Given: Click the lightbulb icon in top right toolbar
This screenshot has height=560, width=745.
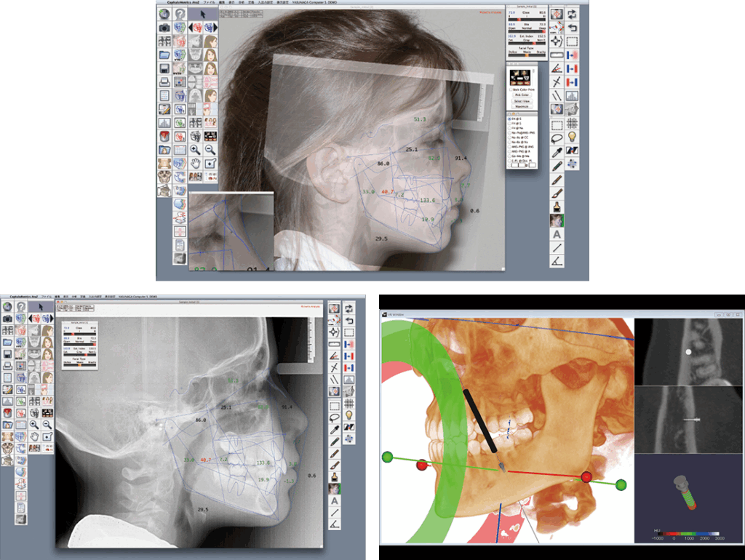Looking at the screenshot, I should (x=572, y=137).
